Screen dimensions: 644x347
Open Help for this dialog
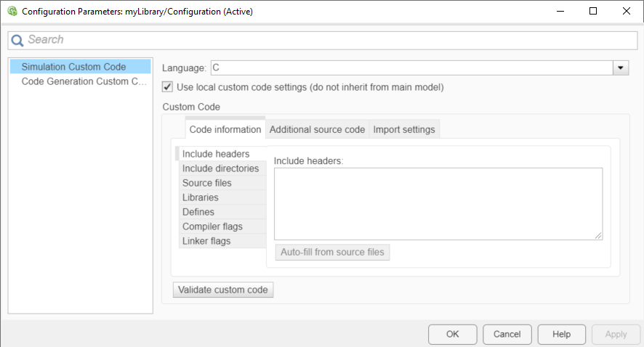click(561, 334)
